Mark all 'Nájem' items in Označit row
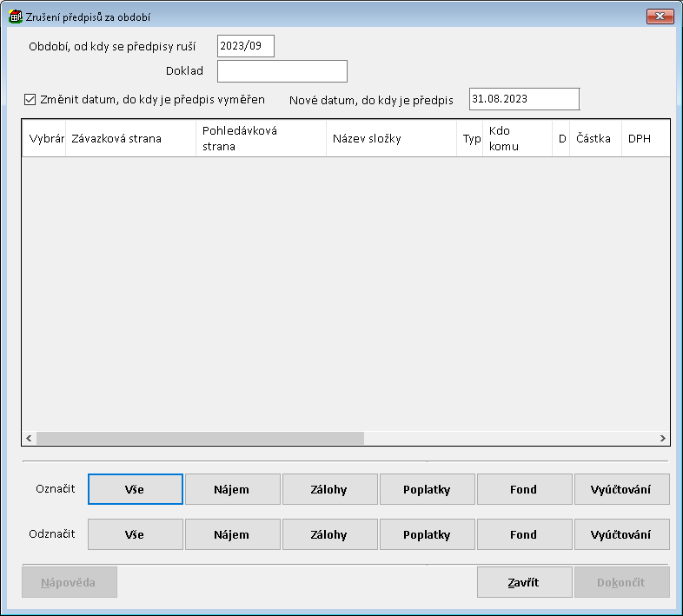 click(232, 489)
